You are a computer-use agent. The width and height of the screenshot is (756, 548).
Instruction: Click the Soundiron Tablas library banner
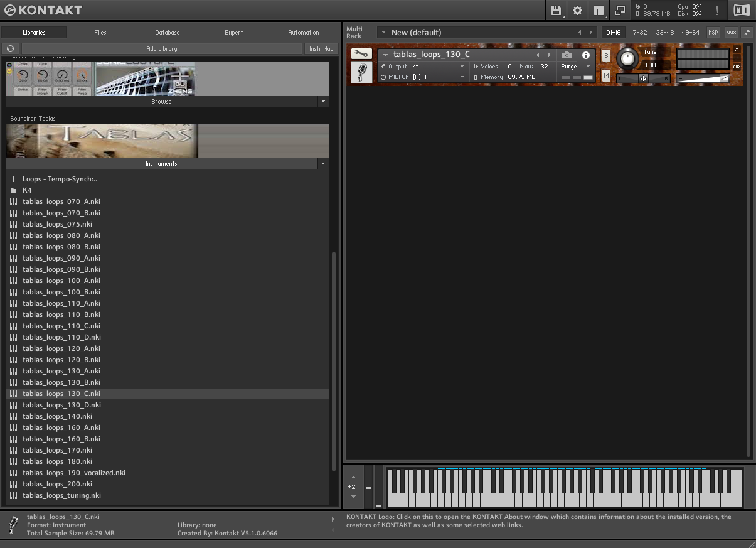pyautogui.click(x=168, y=141)
